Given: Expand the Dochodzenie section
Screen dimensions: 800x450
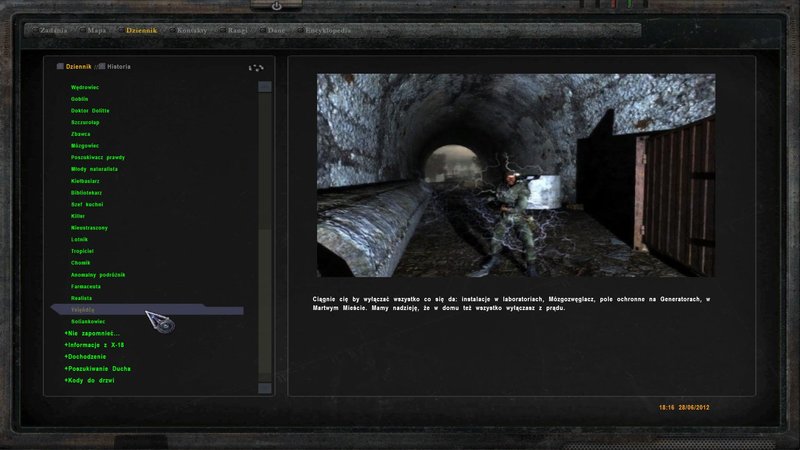Looking at the screenshot, I should pos(85,357).
